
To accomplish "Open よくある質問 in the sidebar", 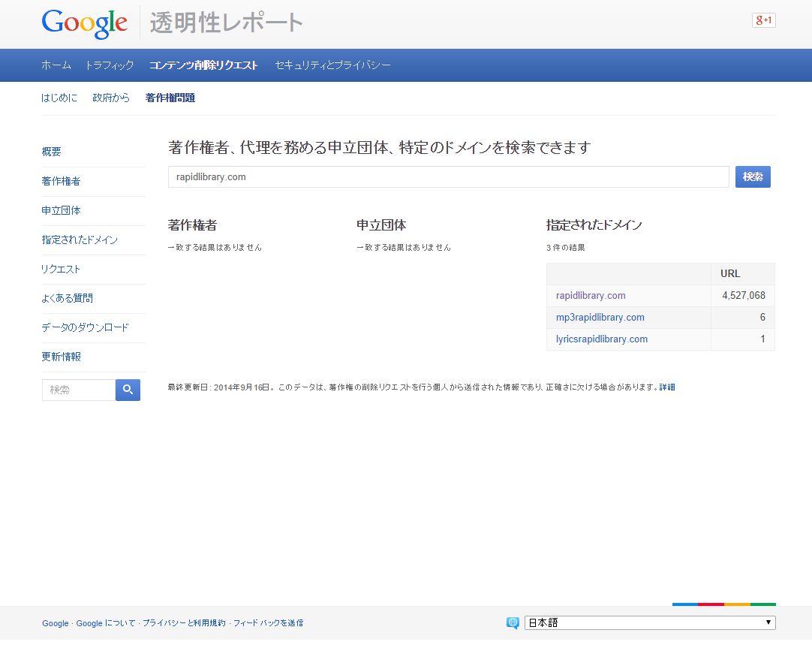I will pos(68,298).
